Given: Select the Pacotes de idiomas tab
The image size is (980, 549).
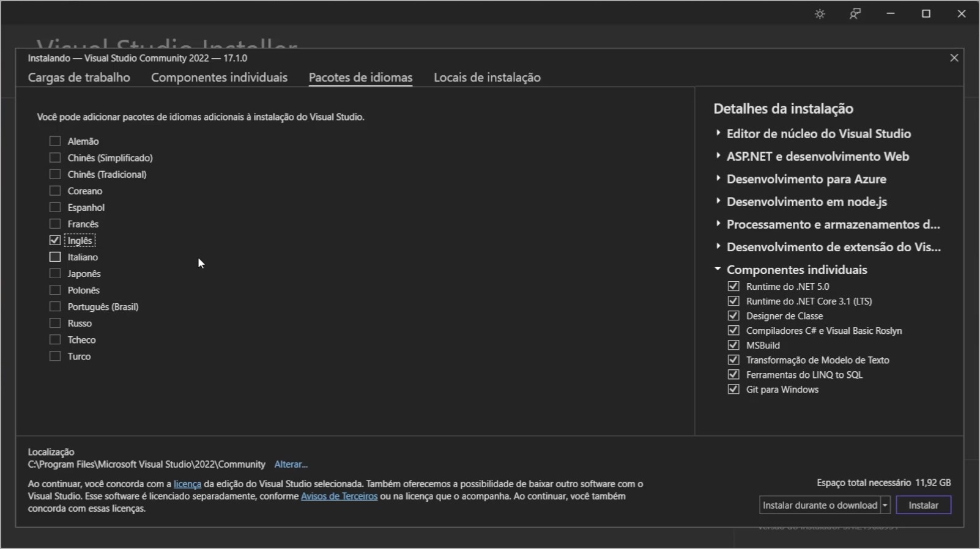Looking at the screenshot, I should click(x=360, y=78).
